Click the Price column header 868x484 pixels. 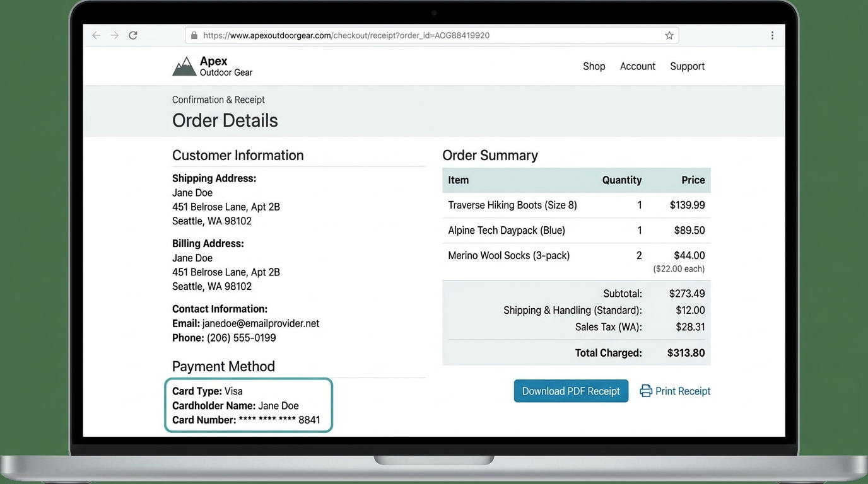coord(693,180)
